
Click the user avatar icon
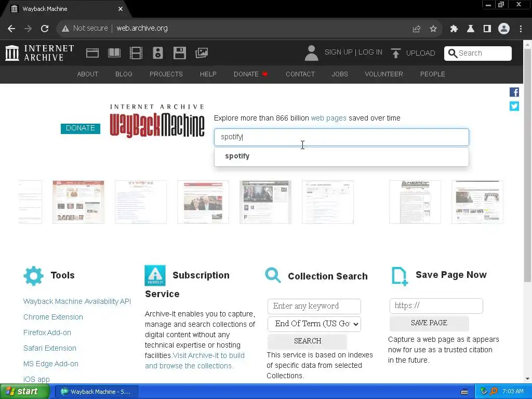coord(311,53)
